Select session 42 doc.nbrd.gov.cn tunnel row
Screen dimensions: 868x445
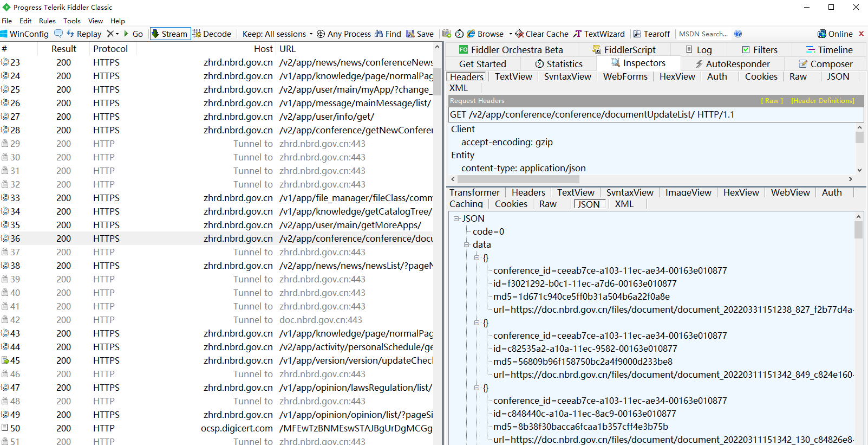click(x=217, y=320)
